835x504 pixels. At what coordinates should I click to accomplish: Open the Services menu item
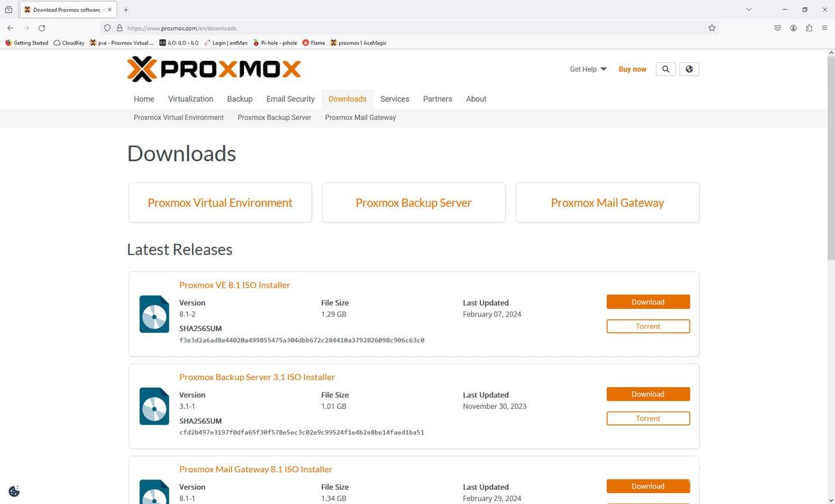[394, 99]
